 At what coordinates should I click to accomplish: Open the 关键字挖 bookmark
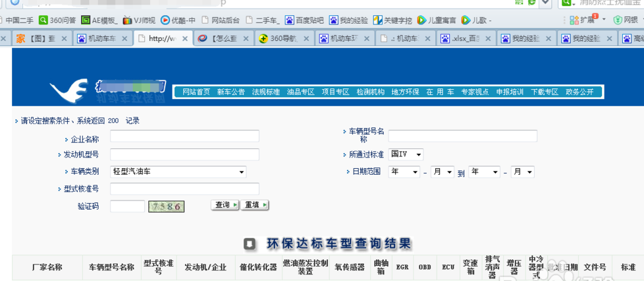392,20
